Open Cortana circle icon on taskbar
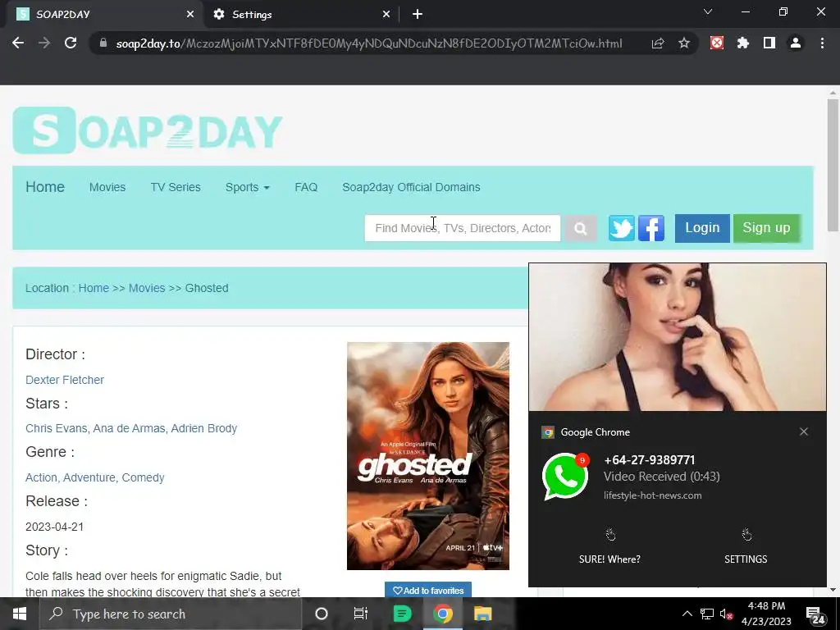This screenshot has width=840, height=630. click(x=322, y=614)
